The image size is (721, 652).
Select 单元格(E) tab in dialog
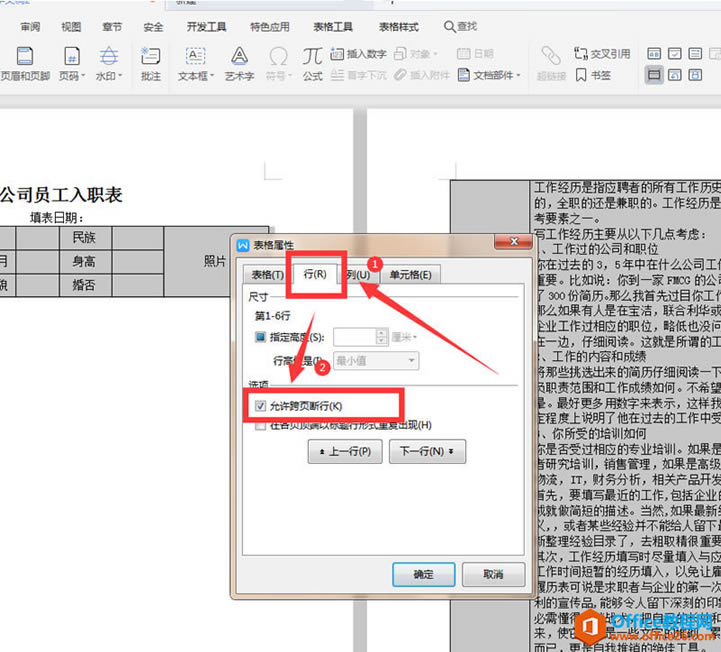point(410,275)
